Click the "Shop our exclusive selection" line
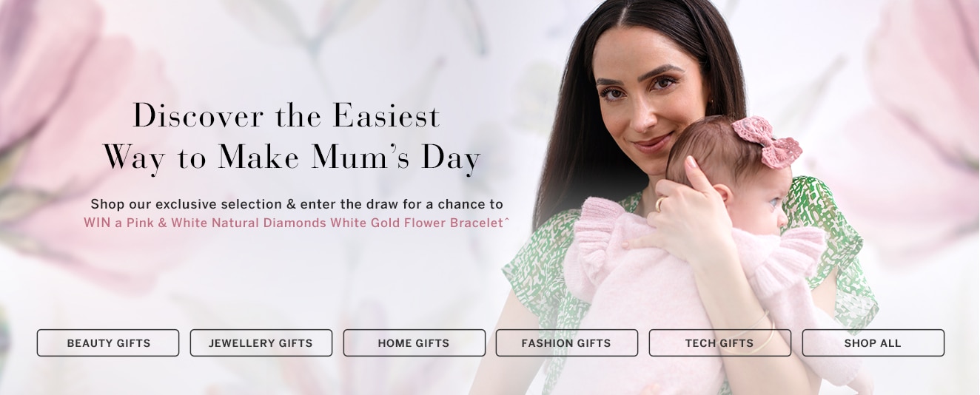Image resolution: width=980 pixels, height=395 pixels. tap(297, 204)
